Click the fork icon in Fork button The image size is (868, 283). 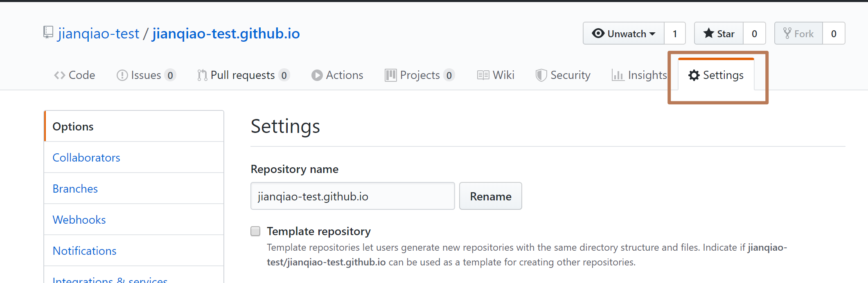tap(787, 33)
